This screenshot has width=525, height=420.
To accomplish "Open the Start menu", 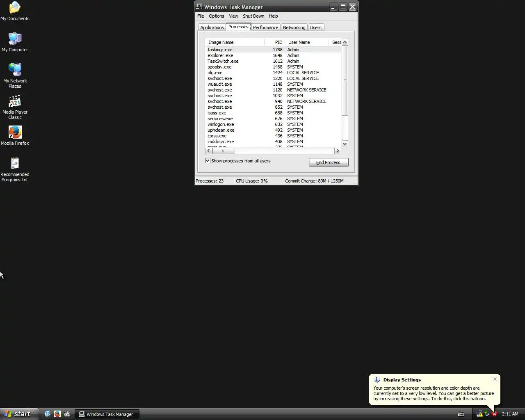I will click(19, 414).
